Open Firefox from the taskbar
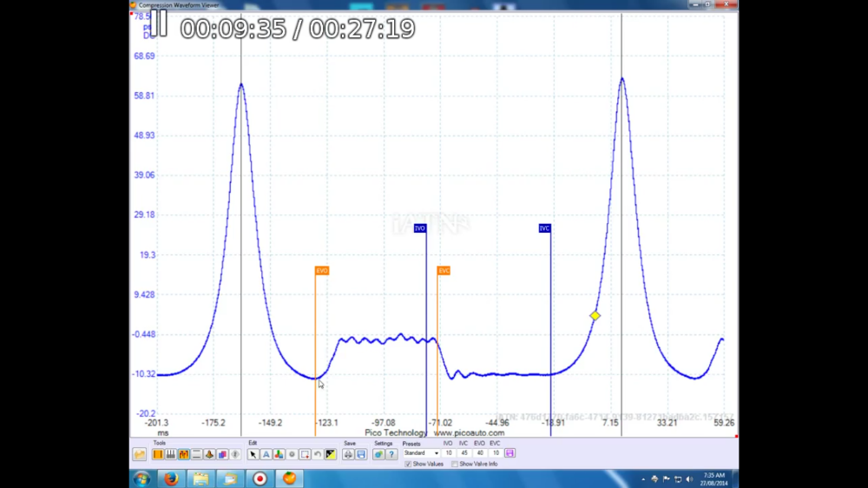868x488 pixels. [170, 478]
